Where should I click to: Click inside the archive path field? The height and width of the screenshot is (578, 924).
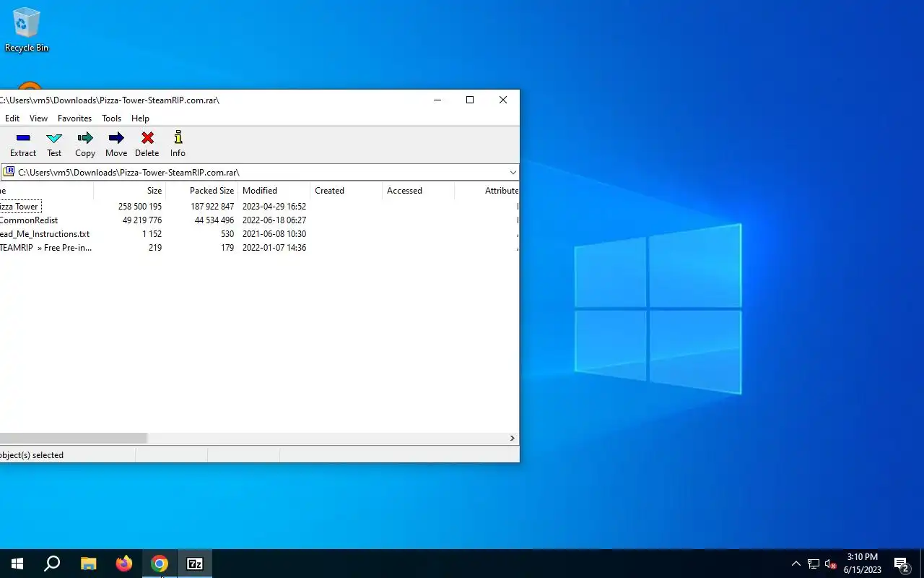click(x=253, y=173)
